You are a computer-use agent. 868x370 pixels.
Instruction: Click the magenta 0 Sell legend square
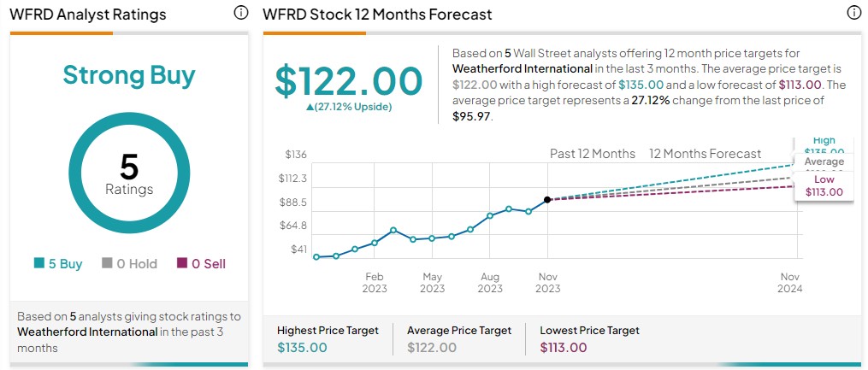point(182,264)
